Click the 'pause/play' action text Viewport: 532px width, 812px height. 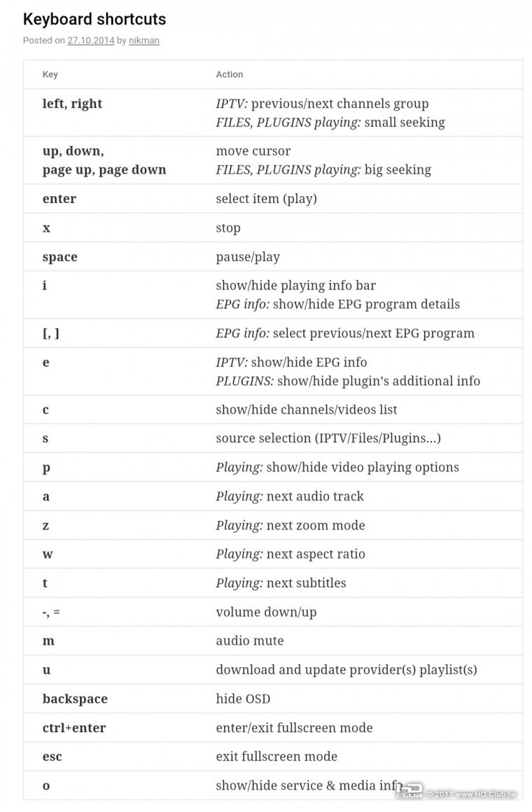coord(248,257)
